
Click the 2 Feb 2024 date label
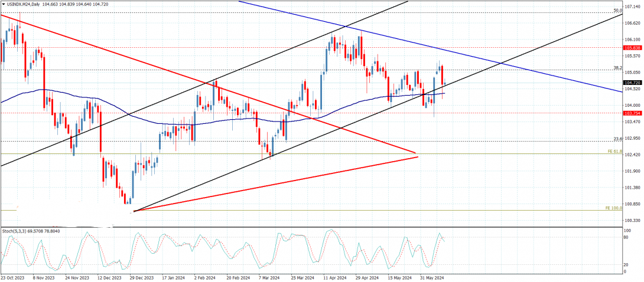click(x=206, y=277)
